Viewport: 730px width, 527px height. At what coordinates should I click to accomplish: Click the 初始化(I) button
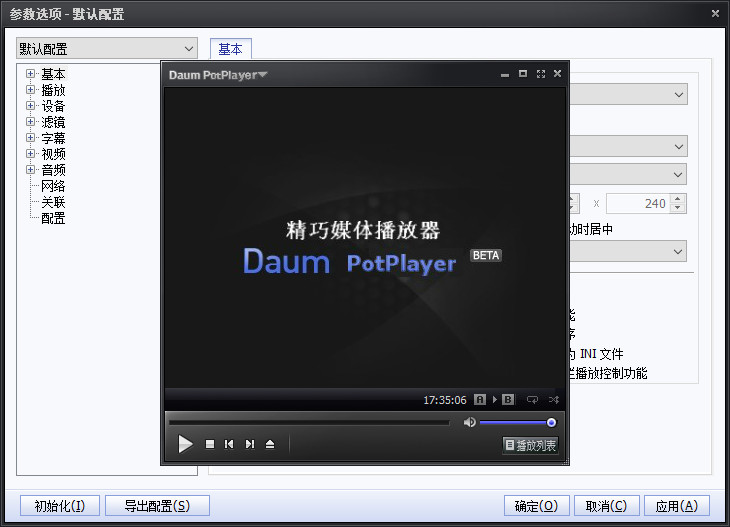click(x=60, y=506)
